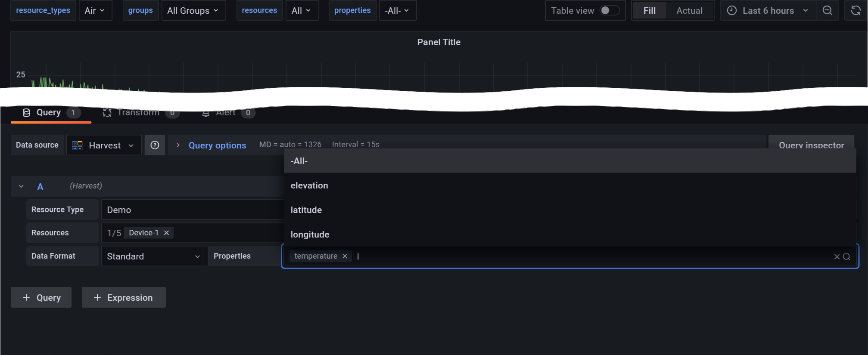Viewport: 868px width, 355px height.
Task: Collapse query row A
Action: coord(21,186)
